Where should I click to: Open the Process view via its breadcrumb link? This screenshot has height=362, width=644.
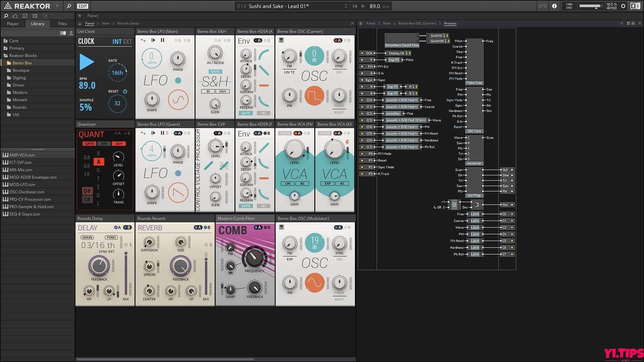(x=450, y=23)
